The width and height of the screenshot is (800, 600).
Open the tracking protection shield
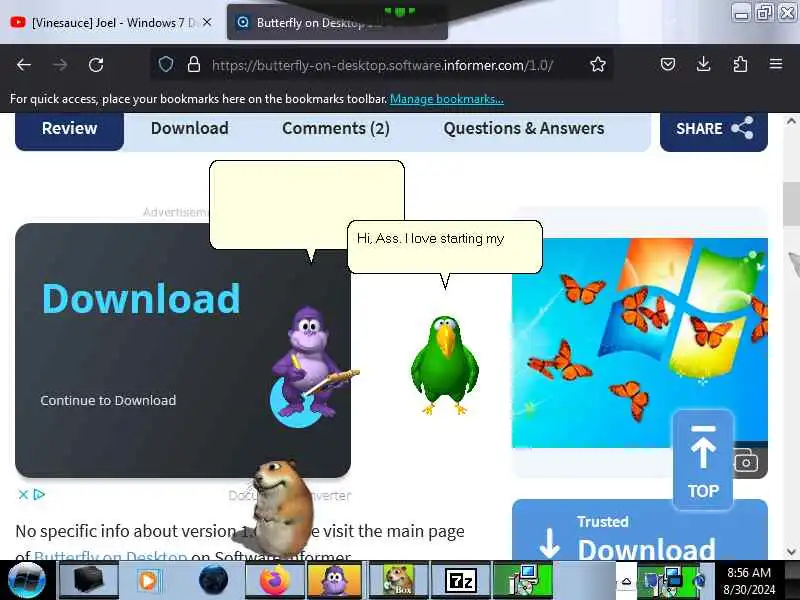[166, 64]
